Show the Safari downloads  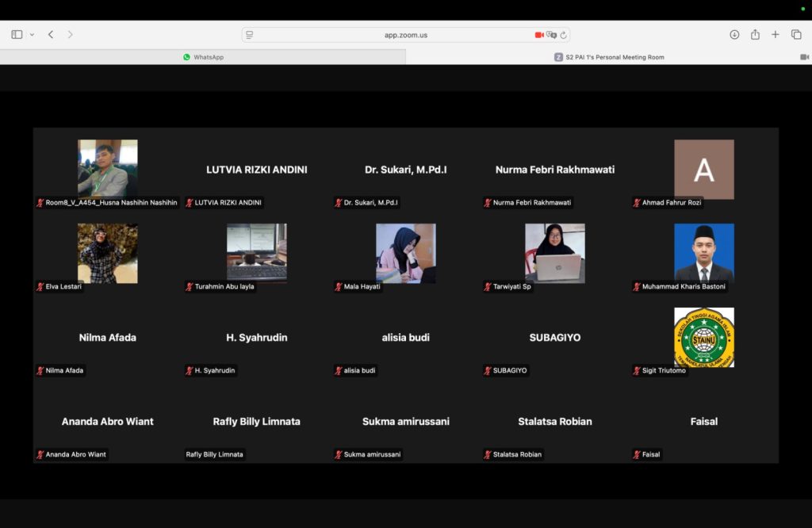point(734,35)
